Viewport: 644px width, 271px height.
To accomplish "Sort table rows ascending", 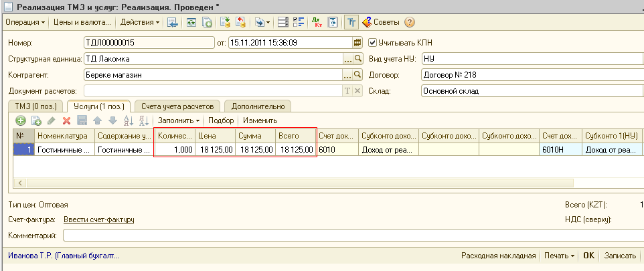I will [129, 120].
